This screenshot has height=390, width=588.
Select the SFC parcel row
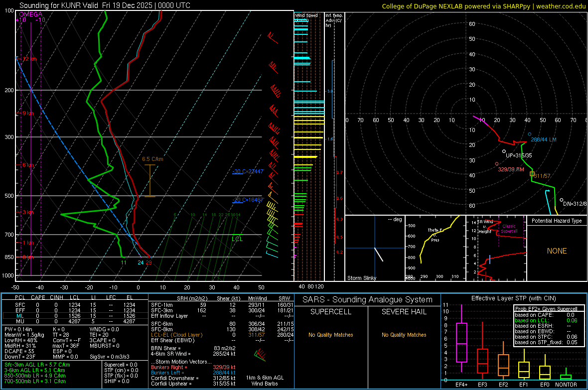[x=75, y=305]
